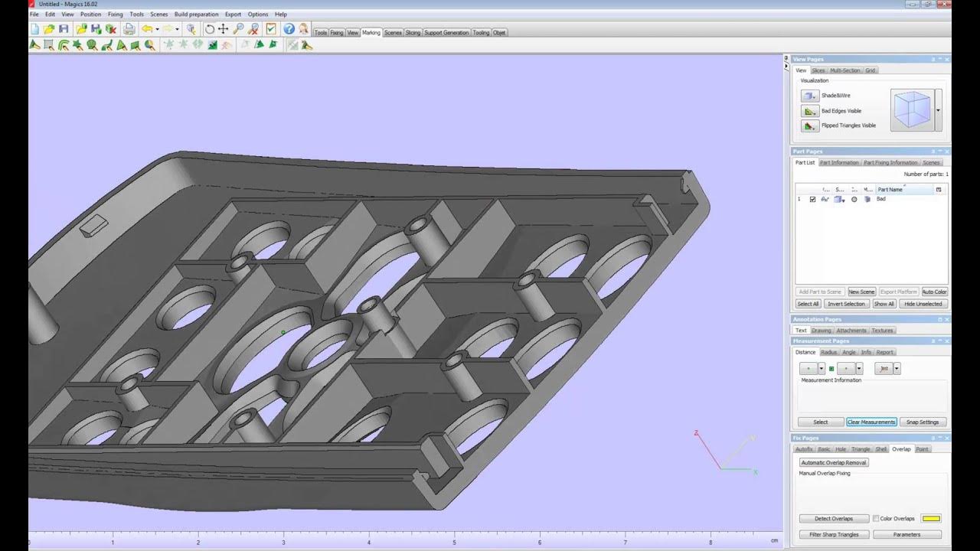This screenshot has height=551, width=980.
Task: Click the Filter Sharp Triangles button
Action: [x=834, y=534]
